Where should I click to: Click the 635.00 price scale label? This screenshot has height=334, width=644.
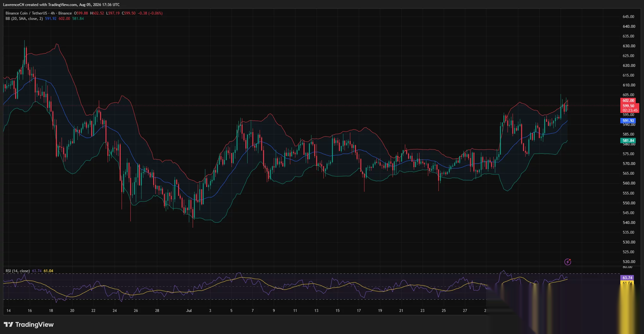(629, 36)
